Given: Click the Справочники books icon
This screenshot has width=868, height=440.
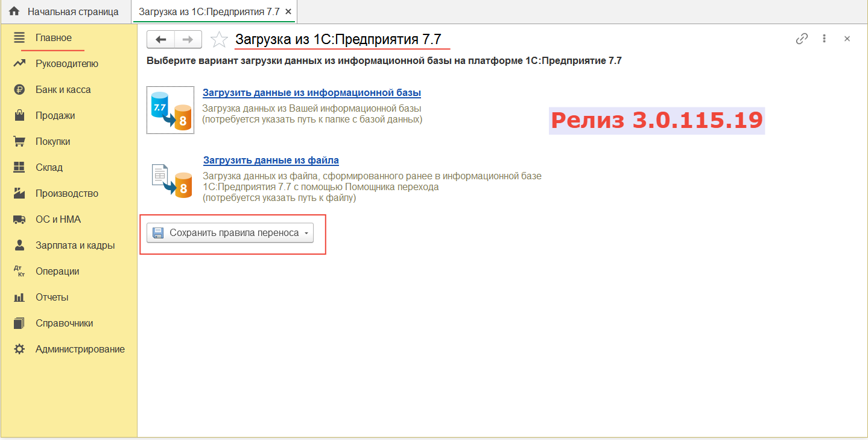Looking at the screenshot, I should click(19, 324).
